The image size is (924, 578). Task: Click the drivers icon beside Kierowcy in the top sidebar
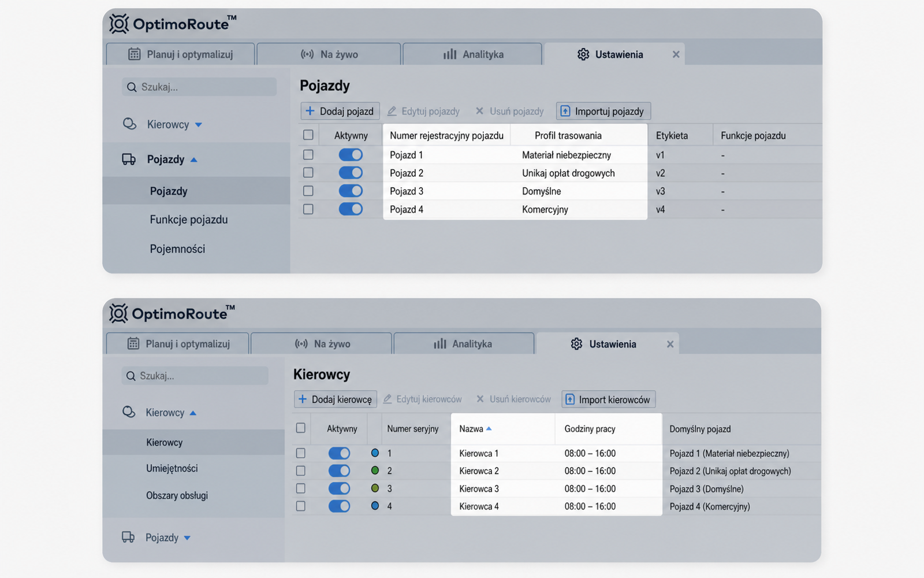point(130,124)
